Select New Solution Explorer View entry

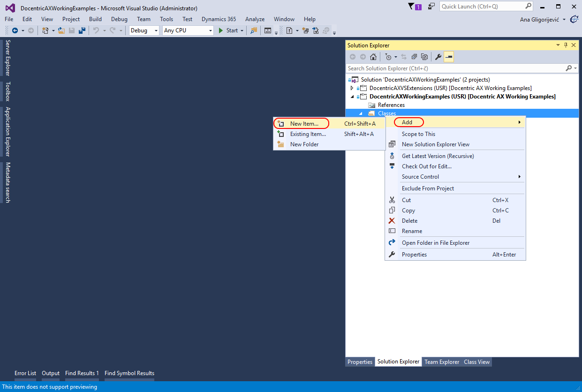(x=455, y=144)
